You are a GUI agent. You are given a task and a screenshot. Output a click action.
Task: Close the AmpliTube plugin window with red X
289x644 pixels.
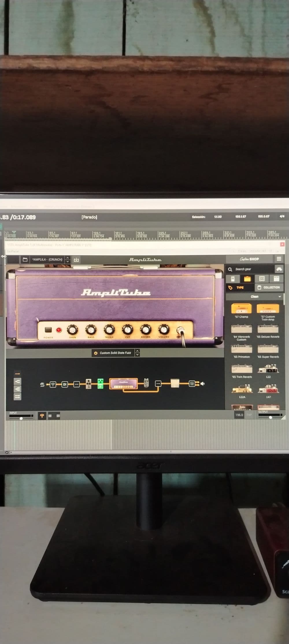point(282,244)
